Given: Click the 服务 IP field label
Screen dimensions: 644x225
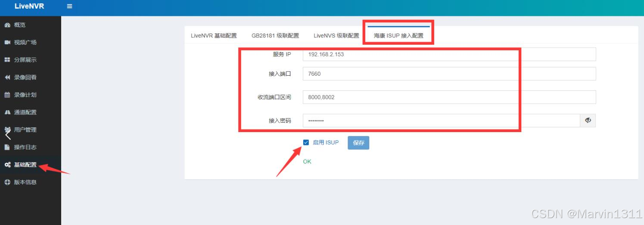Looking at the screenshot, I should coord(282,55).
